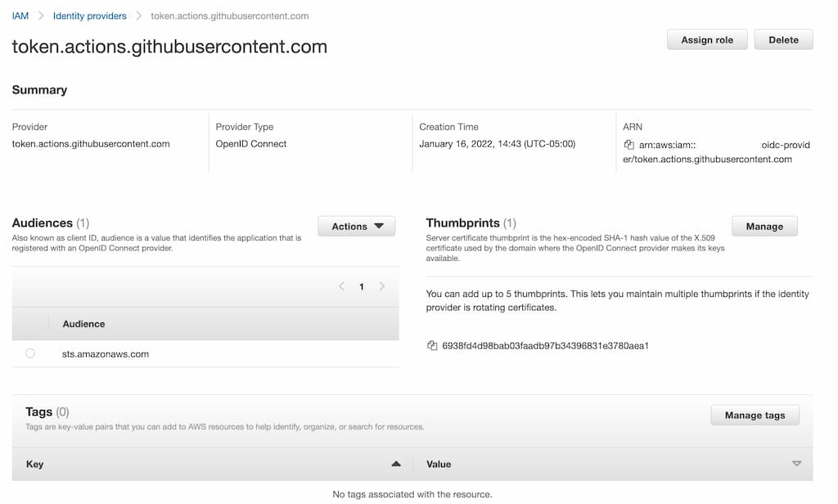This screenshot has width=838, height=504.
Task: Expand the Actions menu arrow
Action: [379, 226]
